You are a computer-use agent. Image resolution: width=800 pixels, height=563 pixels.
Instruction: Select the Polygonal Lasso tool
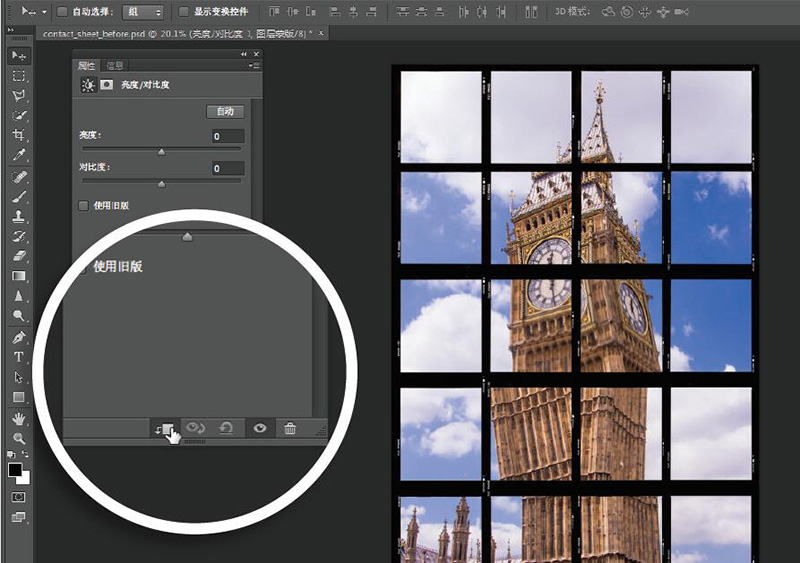coord(19,96)
